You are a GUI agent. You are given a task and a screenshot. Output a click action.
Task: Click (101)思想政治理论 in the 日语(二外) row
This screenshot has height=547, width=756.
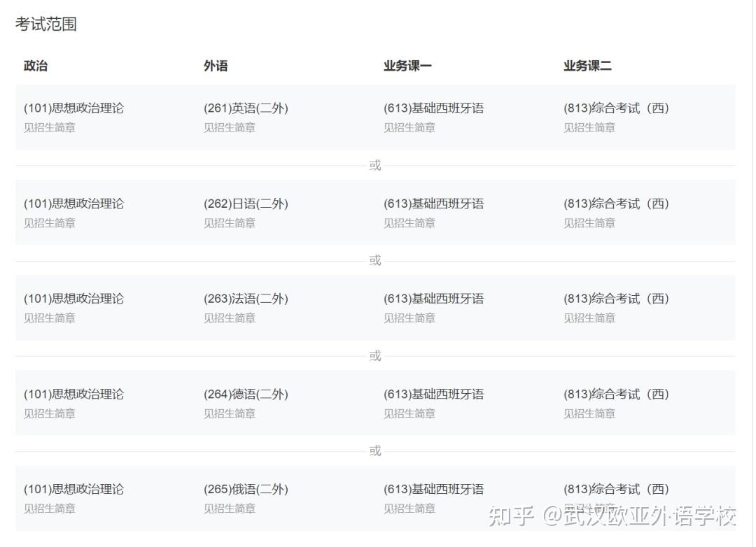[x=73, y=204]
